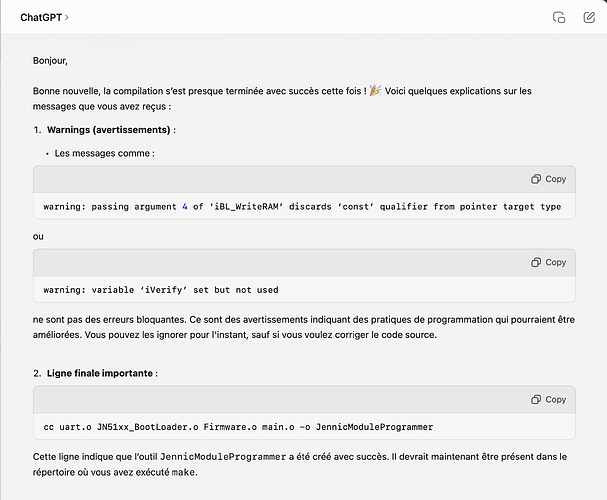
Task: Click the iBL_WriteRAM warning code text
Action: pyautogui.click(x=302, y=207)
